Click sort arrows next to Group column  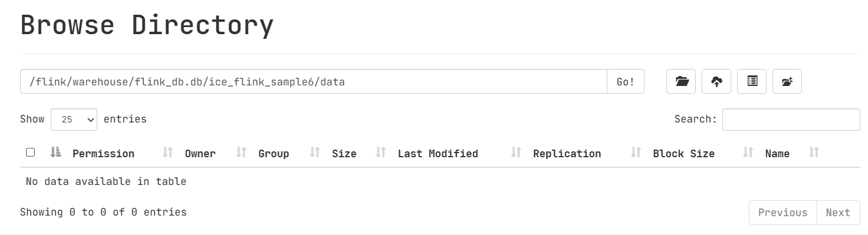314,153
